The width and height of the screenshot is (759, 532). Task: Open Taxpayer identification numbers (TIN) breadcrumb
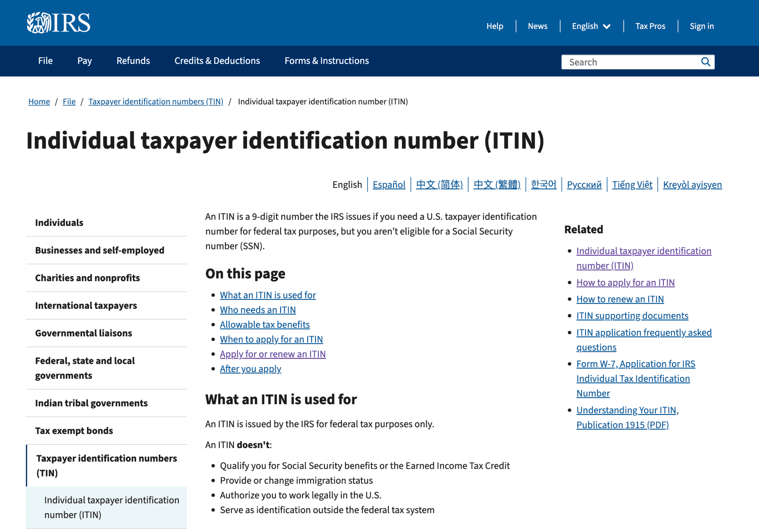click(x=156, y=101)
